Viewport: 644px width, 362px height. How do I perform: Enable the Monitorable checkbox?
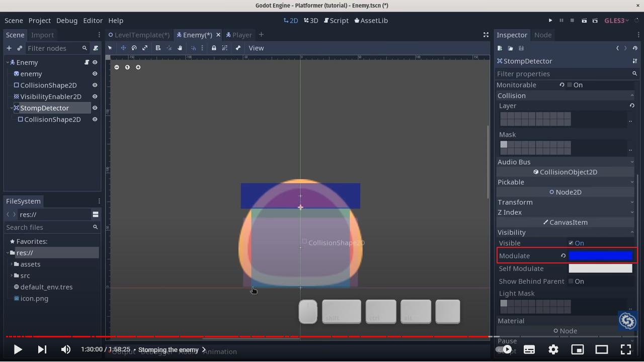click(570, 85)
